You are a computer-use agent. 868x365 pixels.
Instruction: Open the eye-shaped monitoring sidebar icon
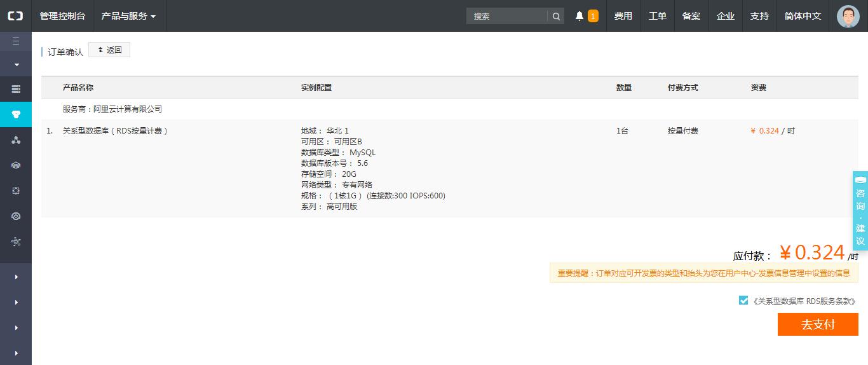click(16, 216)
